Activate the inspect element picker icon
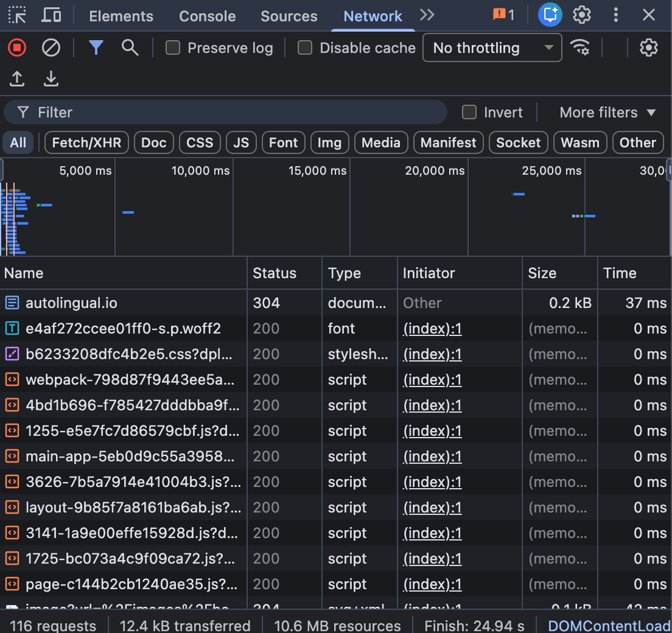Screen dimensions: 672x633 (17, 15)
